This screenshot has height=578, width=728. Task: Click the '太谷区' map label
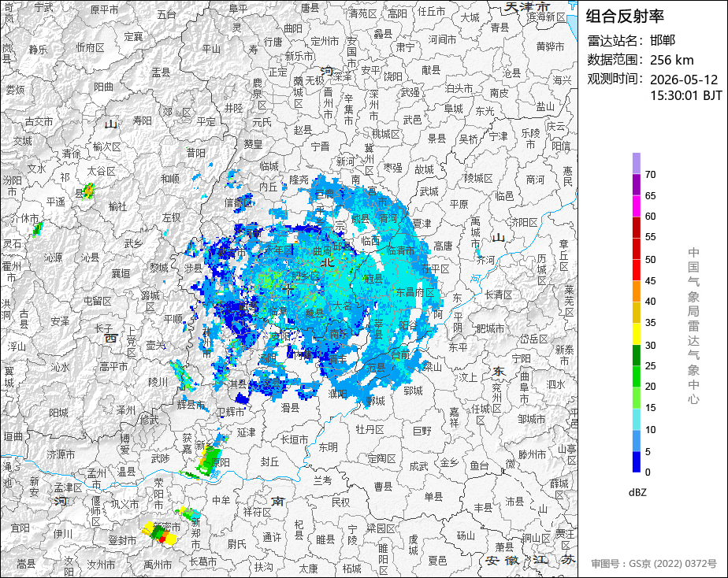pyautogui.click(x=101, y=171)
